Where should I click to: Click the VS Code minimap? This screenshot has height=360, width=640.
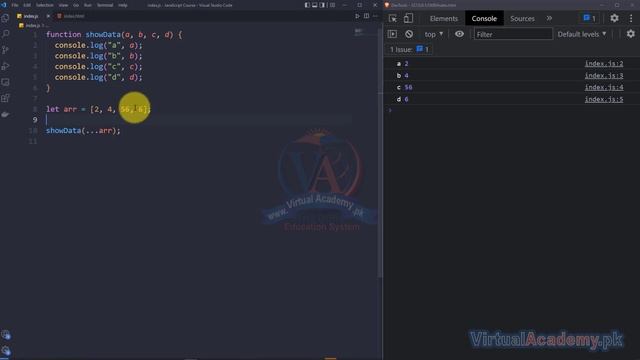coord(363,33)
